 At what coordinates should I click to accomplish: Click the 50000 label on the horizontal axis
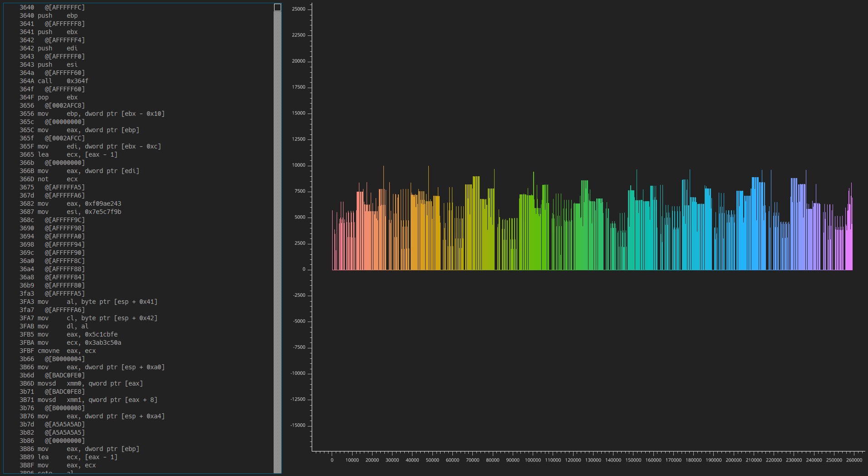pyautogui.click(x=432, y=460)
